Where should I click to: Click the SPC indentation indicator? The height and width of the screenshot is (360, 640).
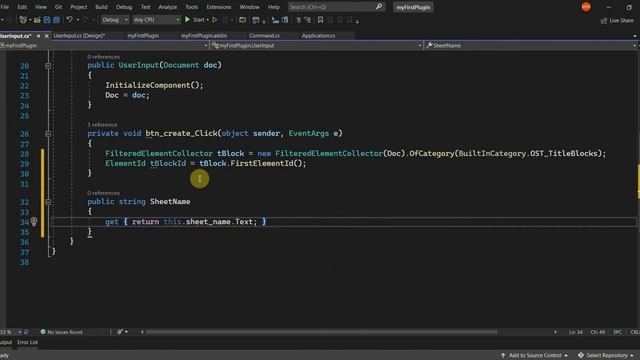(x=618, y=332)
